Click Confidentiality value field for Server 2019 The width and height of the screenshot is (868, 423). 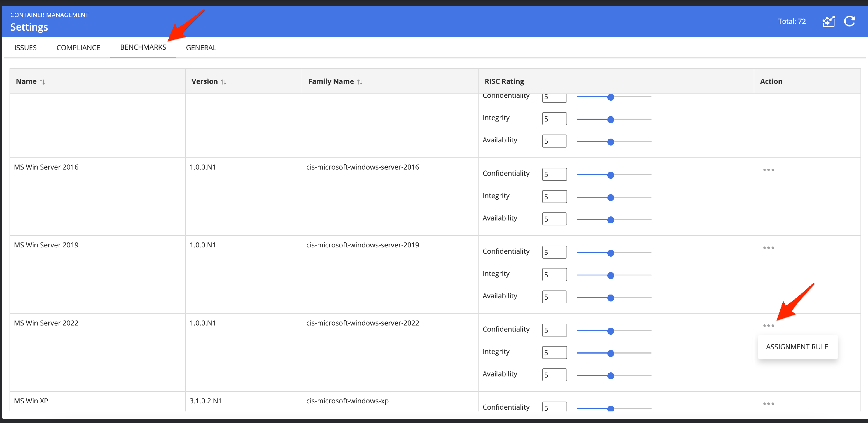point(554,252)
